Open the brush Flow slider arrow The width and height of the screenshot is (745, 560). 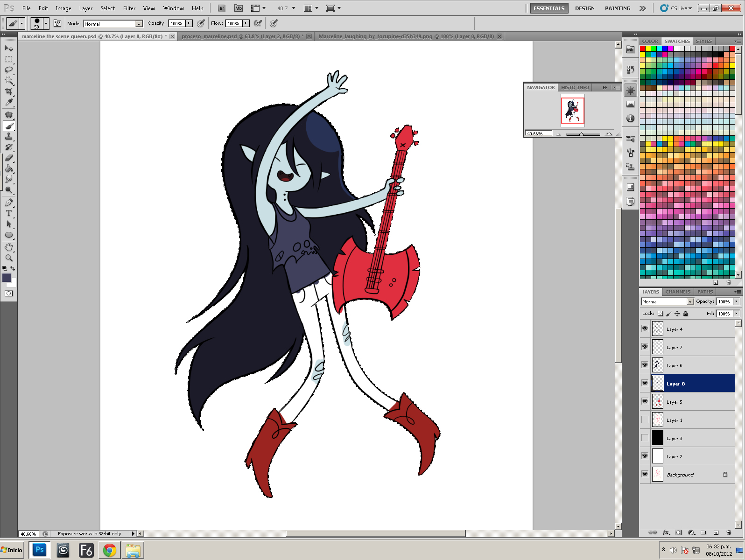click(246, 23)
